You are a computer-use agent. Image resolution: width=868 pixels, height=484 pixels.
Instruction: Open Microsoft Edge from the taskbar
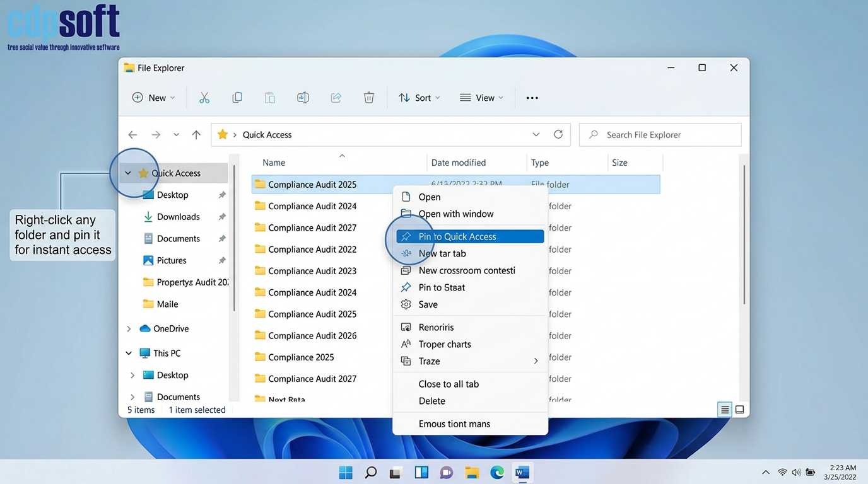[x=497, y=473]
